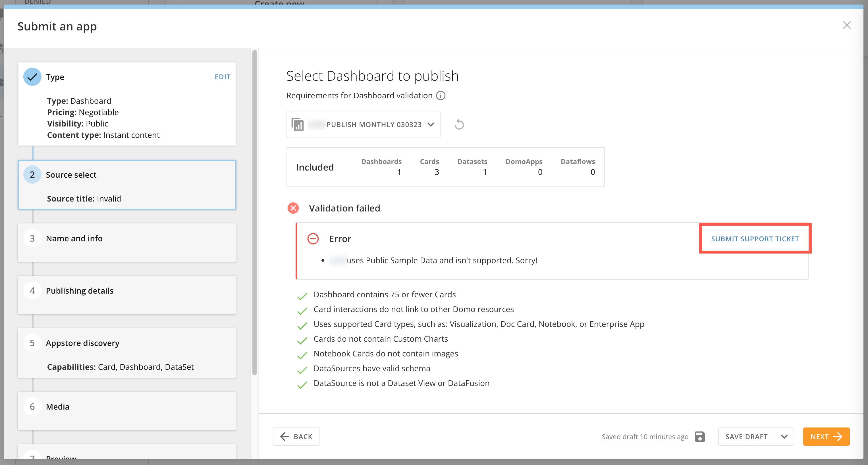The height and width of the screenshot is (465, 868).
Task: Click the step list vertical scrollbar
Action: (x=254, y=212)
